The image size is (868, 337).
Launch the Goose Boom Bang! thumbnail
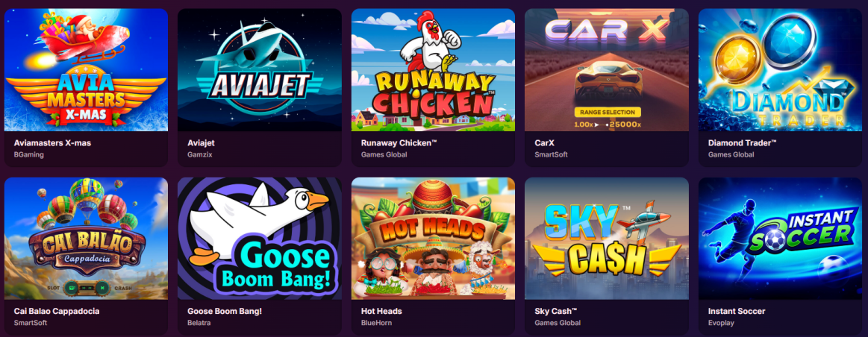(x=260, y=239)
